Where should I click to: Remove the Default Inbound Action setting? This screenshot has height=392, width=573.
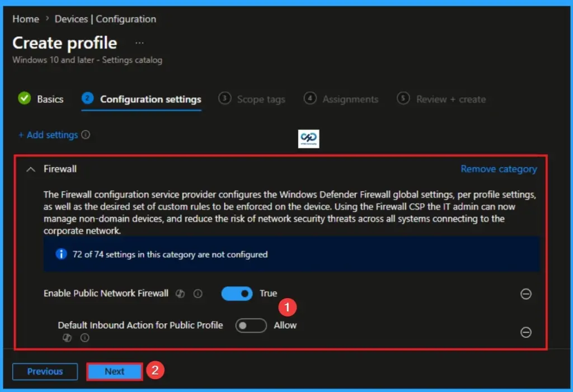point(526,332)
